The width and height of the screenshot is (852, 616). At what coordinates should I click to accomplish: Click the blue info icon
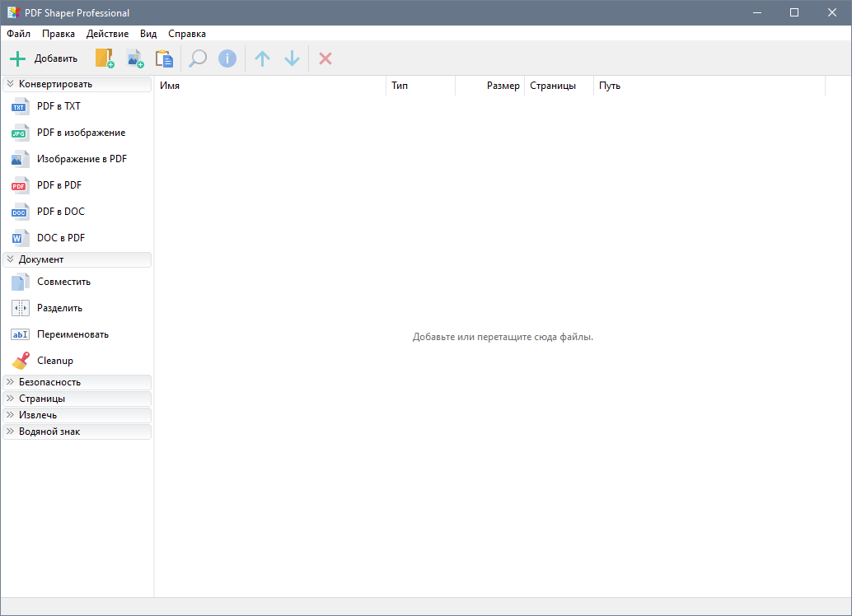pos(227,58)
